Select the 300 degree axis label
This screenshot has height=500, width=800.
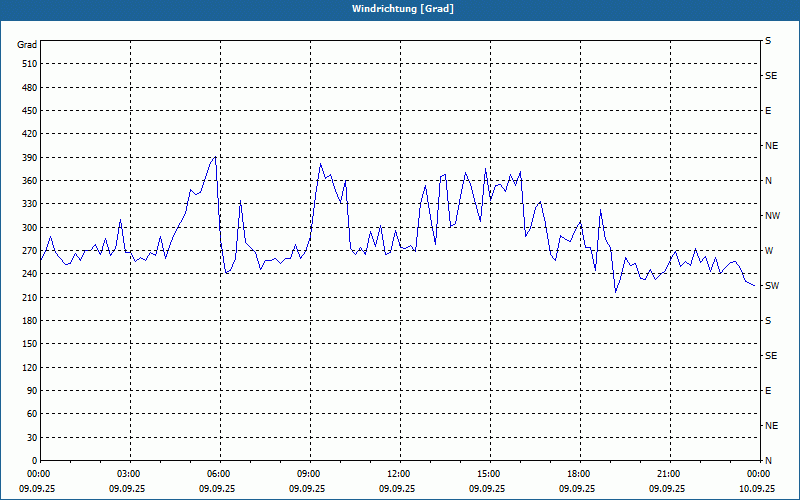(30, 228)
